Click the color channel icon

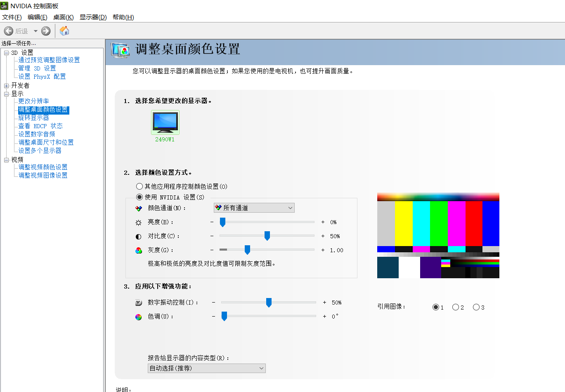(139, 209)
